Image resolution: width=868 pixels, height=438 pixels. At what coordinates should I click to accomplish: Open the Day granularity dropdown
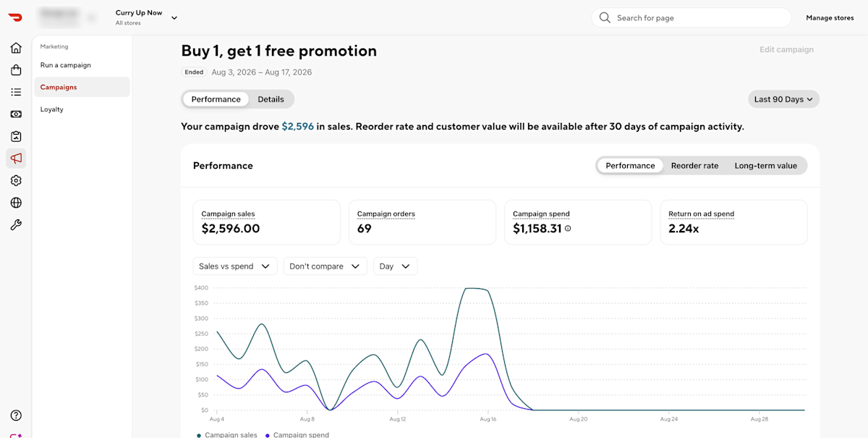point(395,266)
